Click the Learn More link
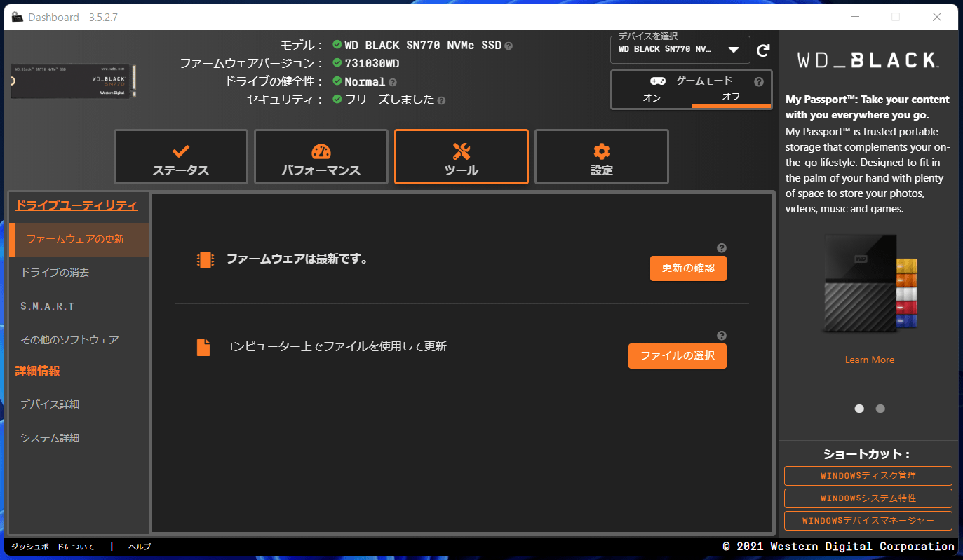 (870, 360)
